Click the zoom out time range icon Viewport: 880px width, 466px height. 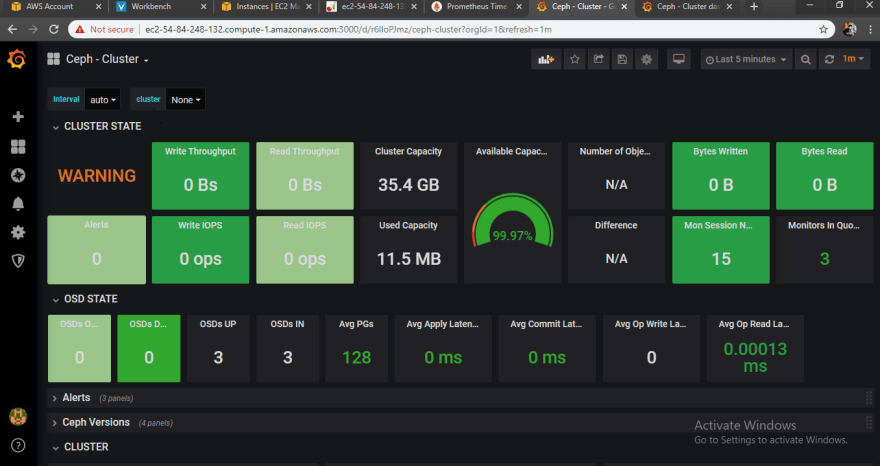pyautogui.click(x=805, y=60)
